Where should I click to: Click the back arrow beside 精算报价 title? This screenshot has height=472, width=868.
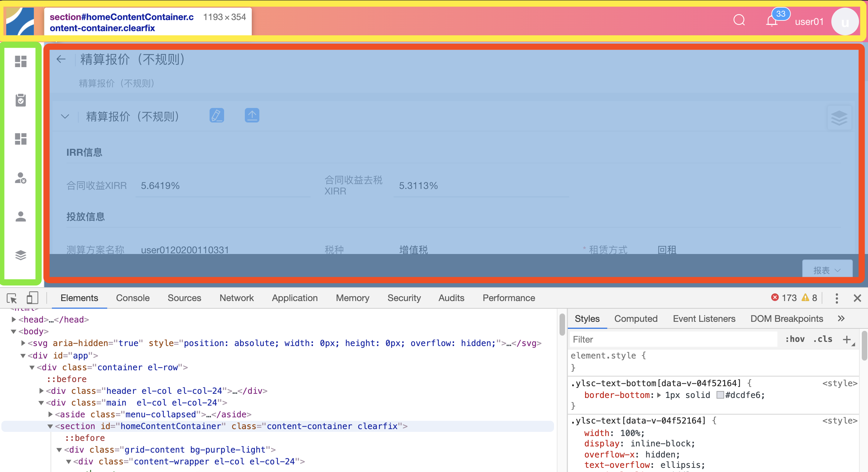coord(61,59)
